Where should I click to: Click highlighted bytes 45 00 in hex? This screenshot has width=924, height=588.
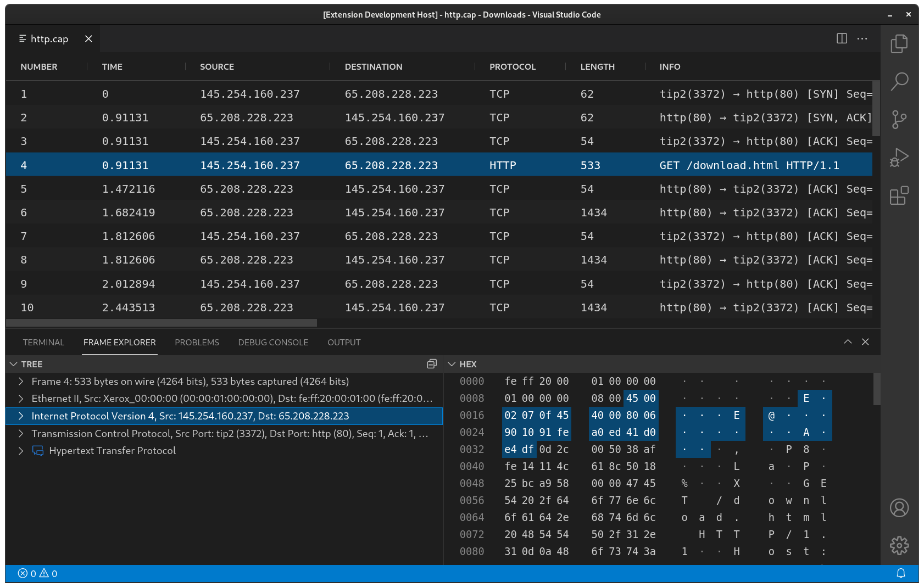(x=641, y=398)
